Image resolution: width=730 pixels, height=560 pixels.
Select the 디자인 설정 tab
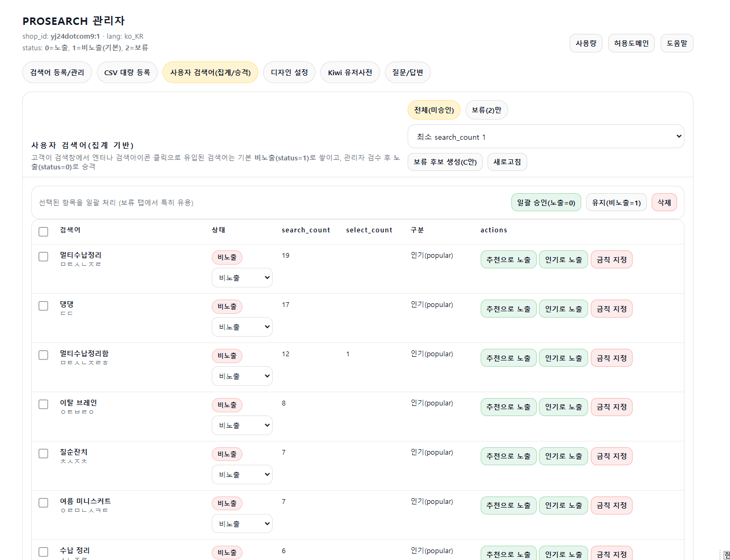point(289,72)
